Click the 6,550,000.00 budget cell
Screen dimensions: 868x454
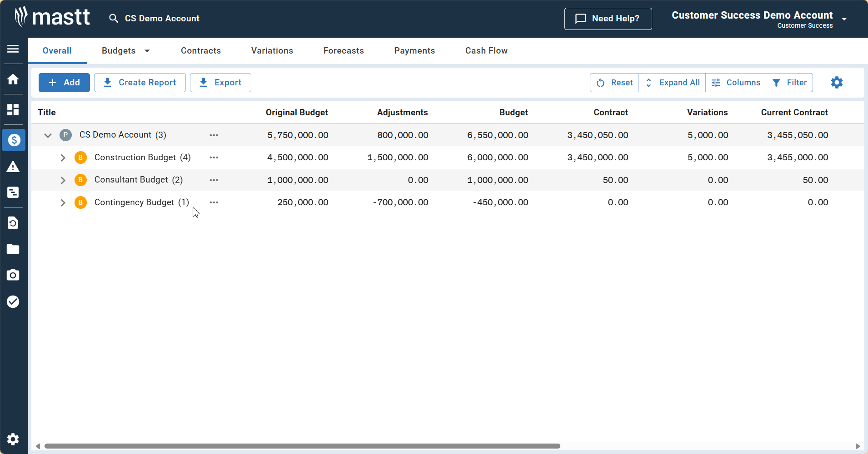pyautogui.click(x=498, y=135)
